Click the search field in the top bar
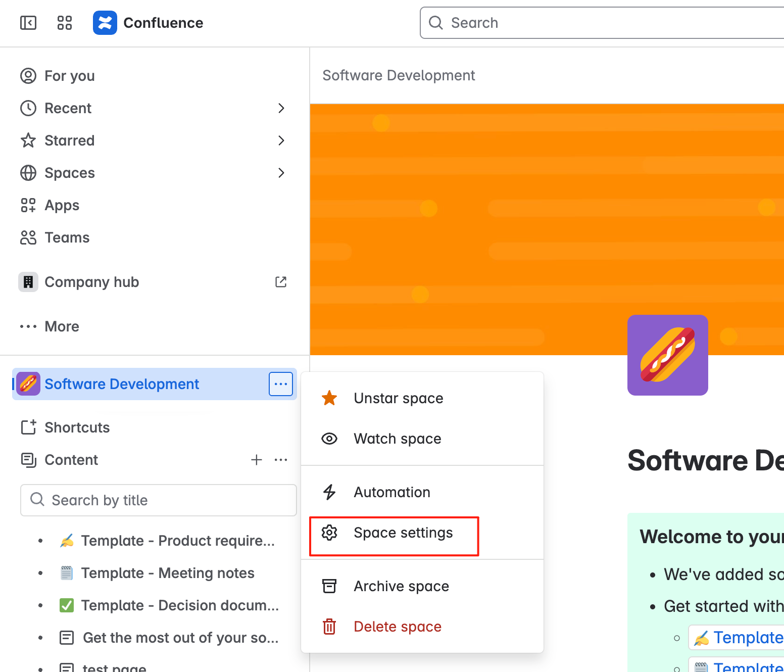784x672 pixels. [x=602, y=23]
